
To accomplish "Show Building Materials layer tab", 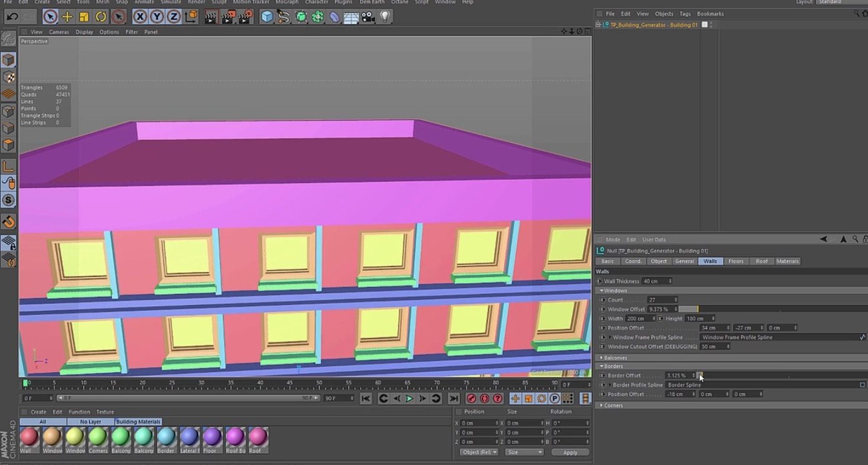I will point(138,422).
